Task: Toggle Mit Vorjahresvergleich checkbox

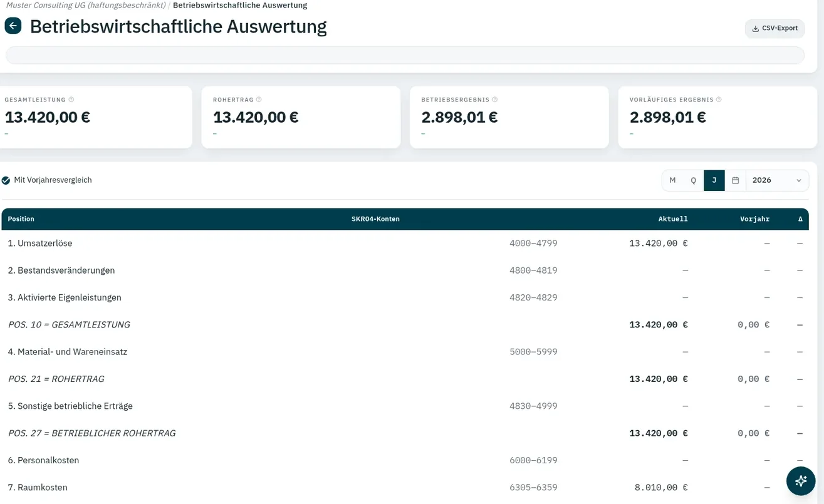Action: tap(6, 180)
